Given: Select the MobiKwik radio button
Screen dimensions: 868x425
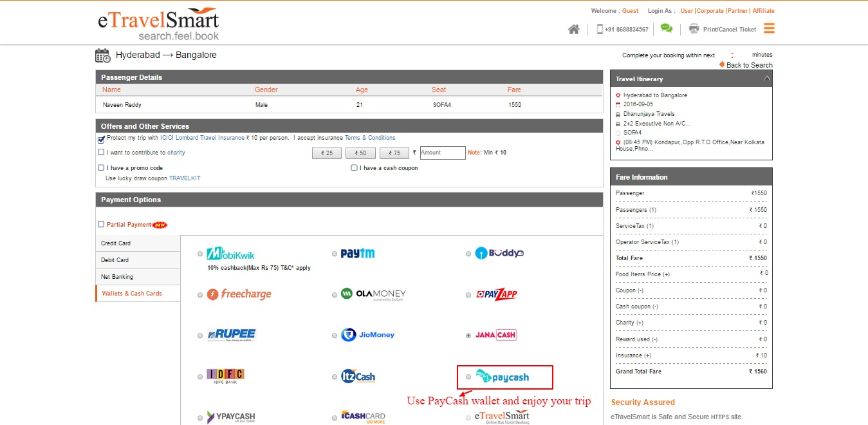Looking at the screenshot, I should pos(201,254).
